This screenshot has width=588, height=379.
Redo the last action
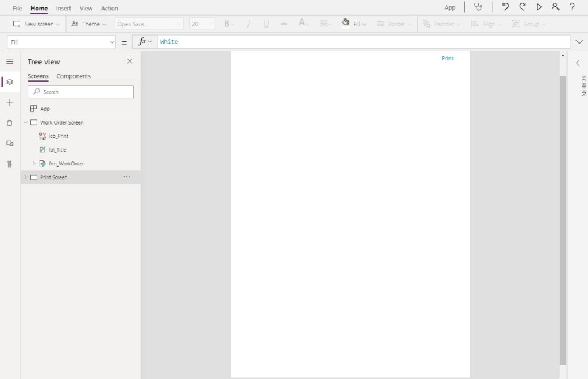coord(523,7)
